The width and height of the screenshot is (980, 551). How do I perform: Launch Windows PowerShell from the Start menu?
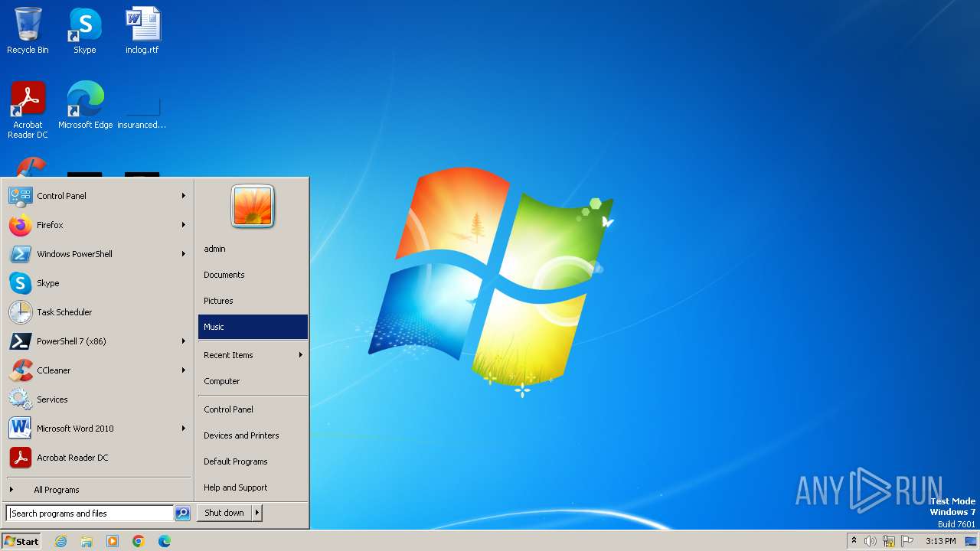point(97,254)
